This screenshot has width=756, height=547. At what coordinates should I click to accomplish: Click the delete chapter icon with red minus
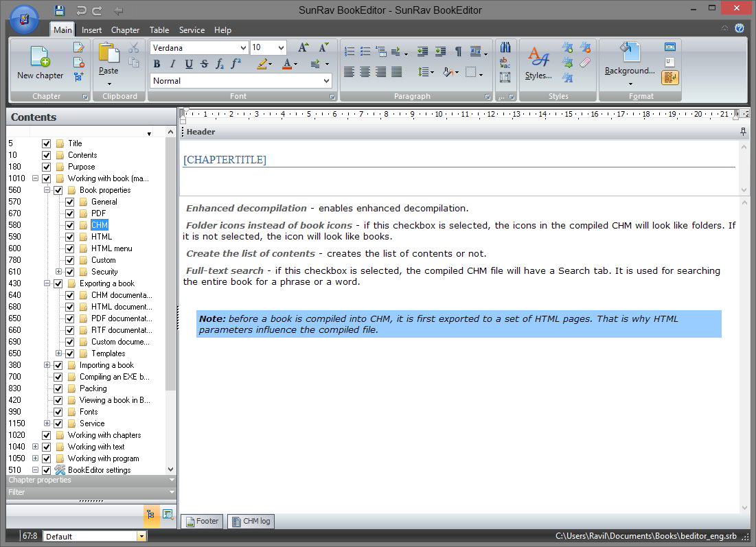click(78, 62)
